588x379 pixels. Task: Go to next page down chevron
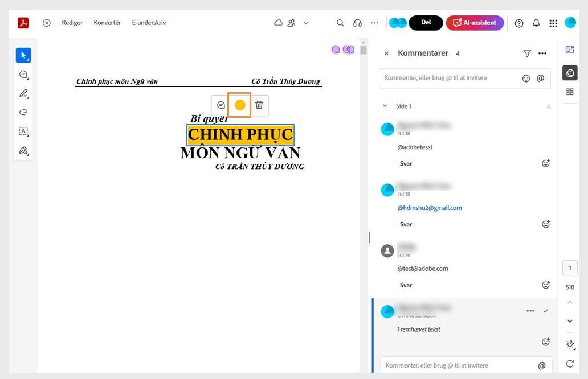click(570, 321)
